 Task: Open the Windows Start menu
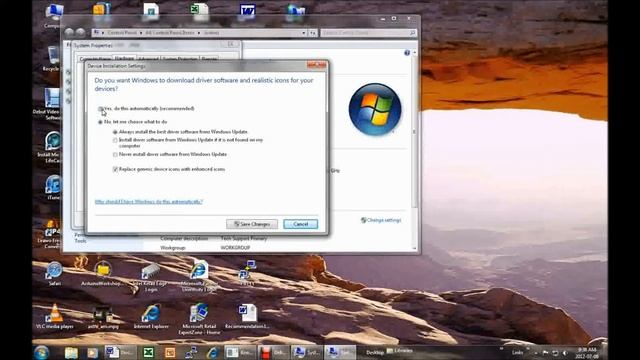tap(42, 352)
